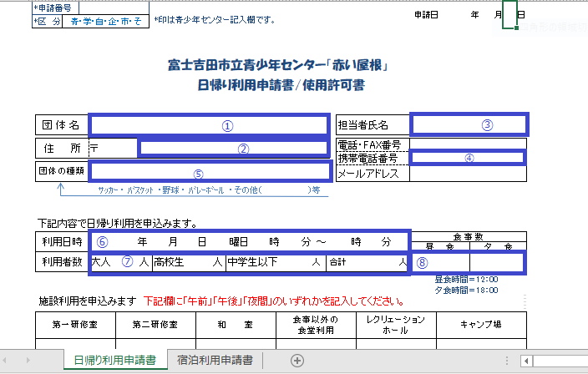The height and width of the screenshot is (374, 588).
Task: Select the 住所 address field marked ②
Action: pyautogui.click(x=233, y=148)
